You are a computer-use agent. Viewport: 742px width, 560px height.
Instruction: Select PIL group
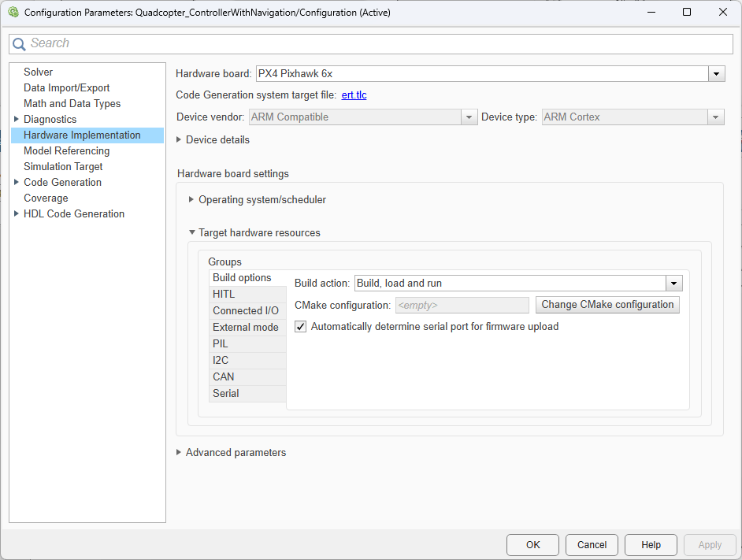coord(247,344)
